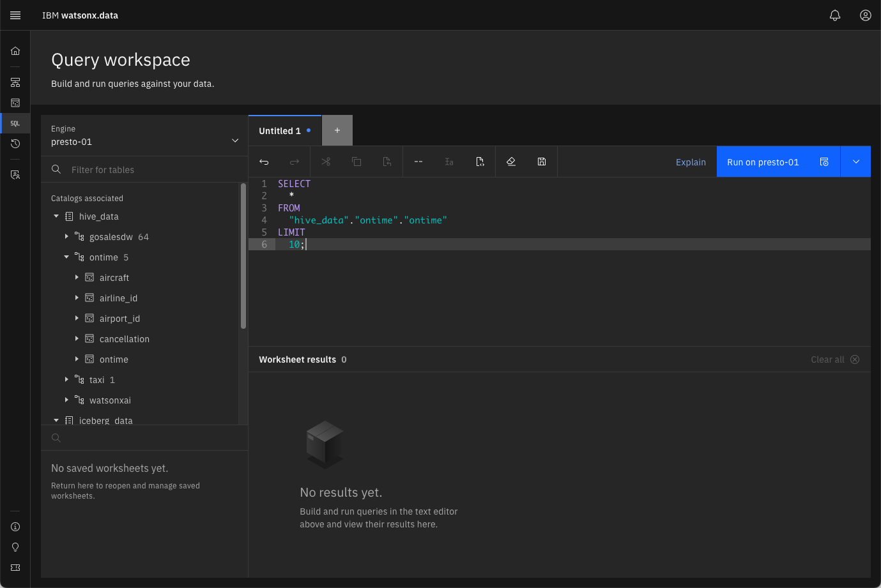This screenshot has height=588, width=881.
Task: Click Clear all worksheet results
Action: [x=835, y=359]
